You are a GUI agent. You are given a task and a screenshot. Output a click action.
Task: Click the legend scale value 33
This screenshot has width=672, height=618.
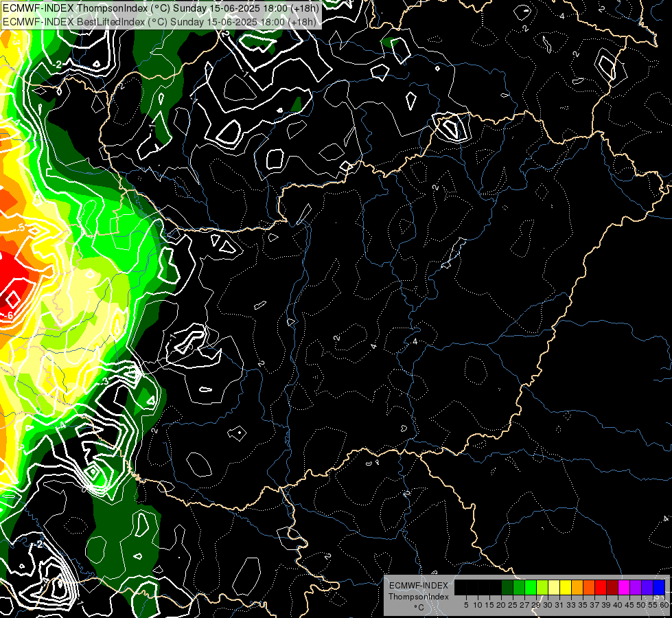tap(571, 605)
